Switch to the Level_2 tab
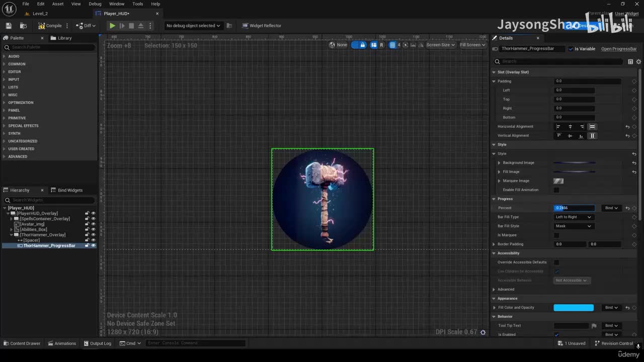This screenshot has width=644, height=362. tap(40, 14)
